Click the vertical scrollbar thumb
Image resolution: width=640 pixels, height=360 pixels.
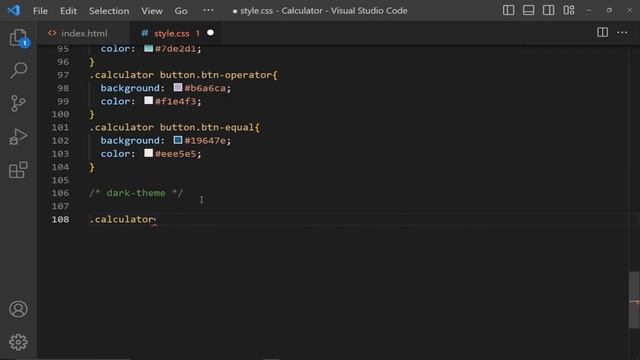tap(634, 300)
